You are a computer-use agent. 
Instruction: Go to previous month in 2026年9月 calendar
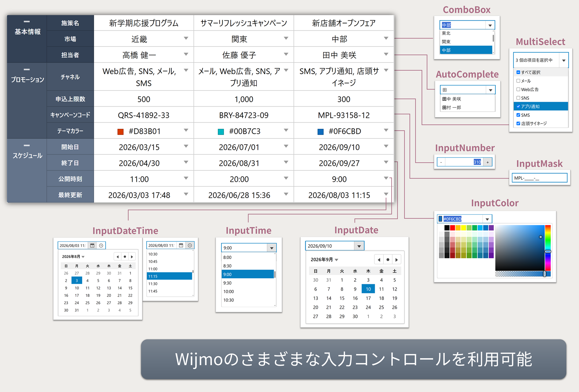(x=379, y=260)
